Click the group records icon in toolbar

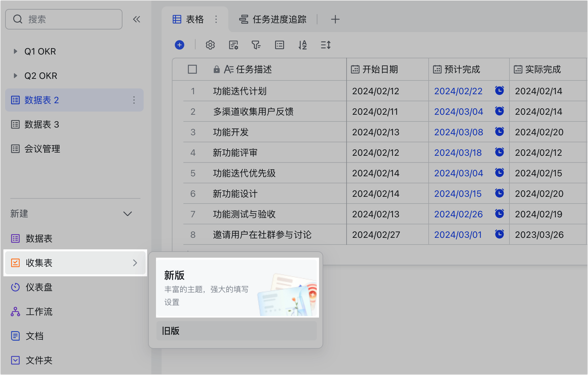(280, 45)
